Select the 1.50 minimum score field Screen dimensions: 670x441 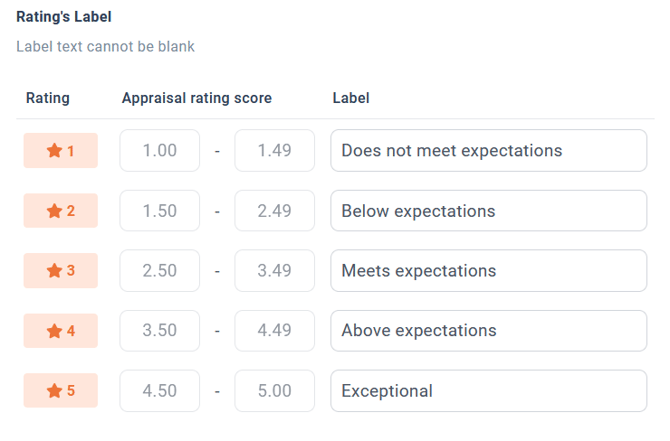tap(159, 211)
